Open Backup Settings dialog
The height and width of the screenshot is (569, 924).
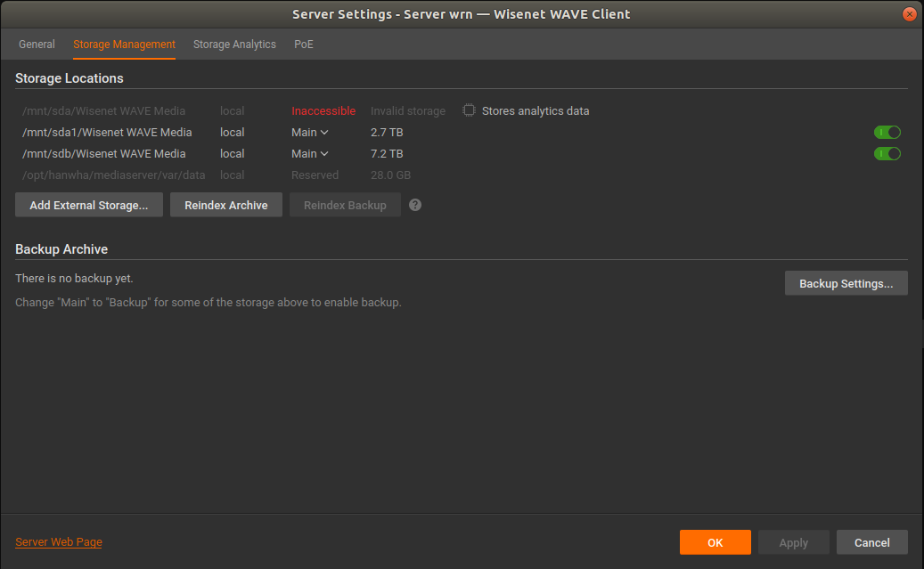(846, 283)
